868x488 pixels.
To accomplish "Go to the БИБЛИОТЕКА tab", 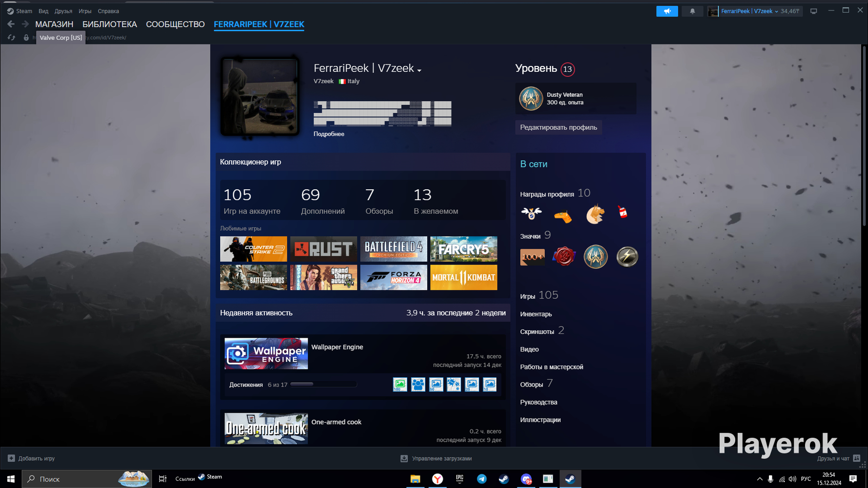I will (110, 24).
